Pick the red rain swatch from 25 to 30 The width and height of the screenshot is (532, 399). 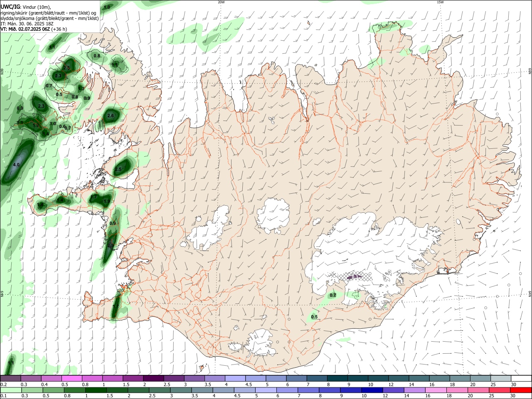point(500,390)
